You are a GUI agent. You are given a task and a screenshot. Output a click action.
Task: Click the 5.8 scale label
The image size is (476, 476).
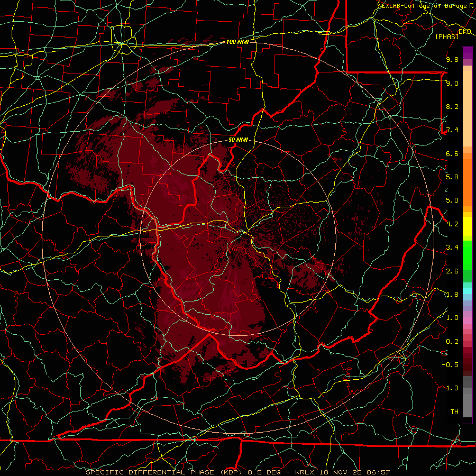coord(452,177)
